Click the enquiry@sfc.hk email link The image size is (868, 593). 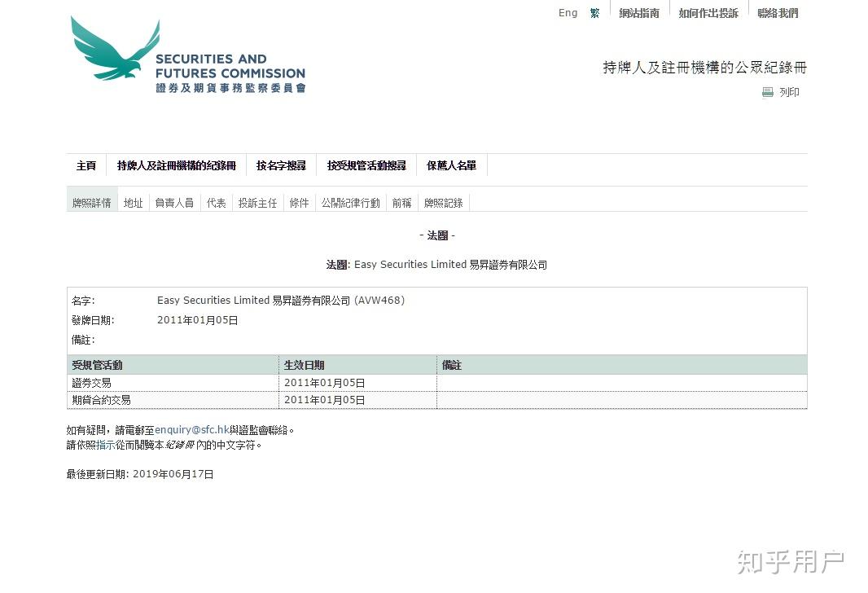192,429
